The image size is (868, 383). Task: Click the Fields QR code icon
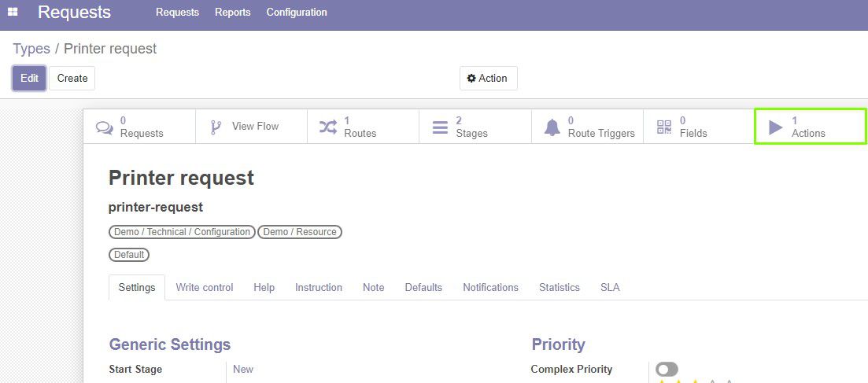point(663,127)
